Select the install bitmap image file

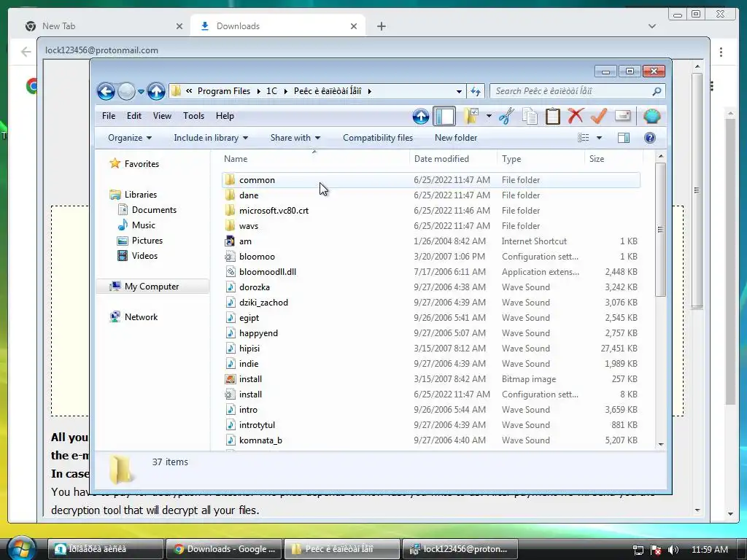tap(251, 378)
